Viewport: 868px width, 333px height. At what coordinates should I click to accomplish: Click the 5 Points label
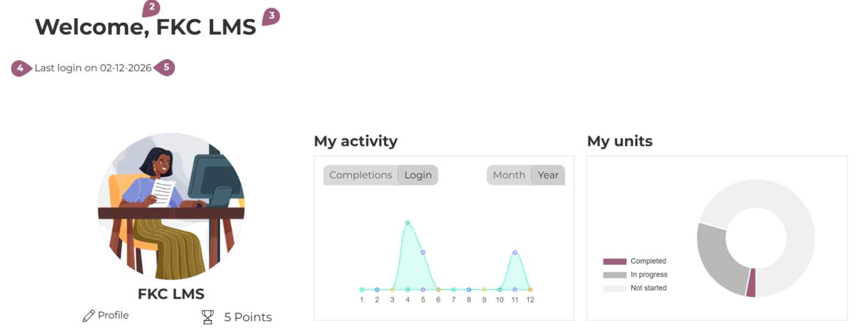(247, 317)
